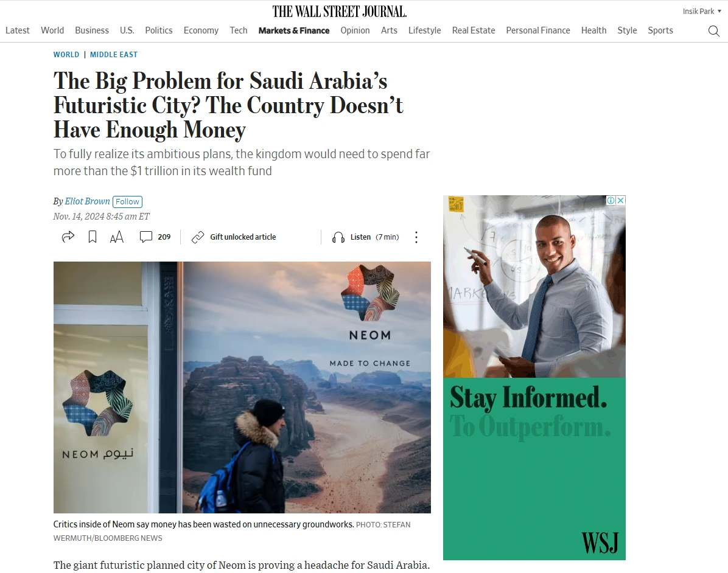
Task: Click the WORLD breadcrumb link
Action: pyautogui.click(x=66, y=55)
